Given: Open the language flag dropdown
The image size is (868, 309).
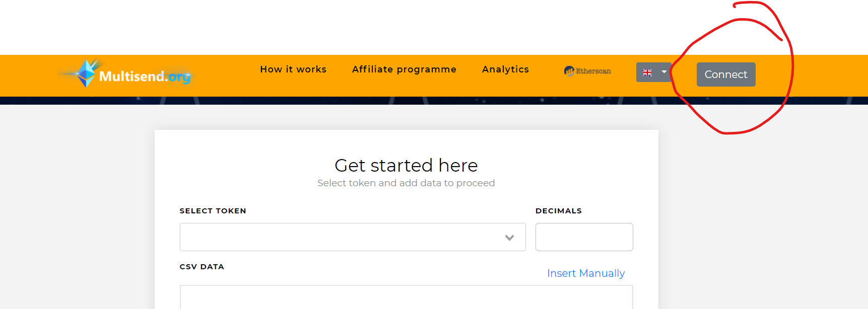Looking at the screenshot, I should pos(654,72).
